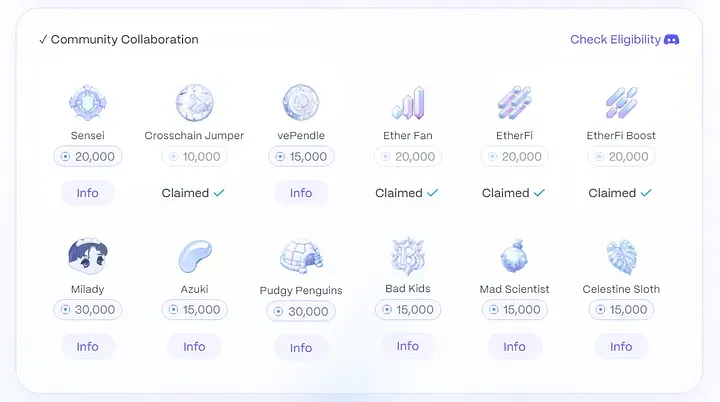Open the Check Eligibility link
This screenshot has height=402, width=720.
pyautogui.click(x=615, y=40)
